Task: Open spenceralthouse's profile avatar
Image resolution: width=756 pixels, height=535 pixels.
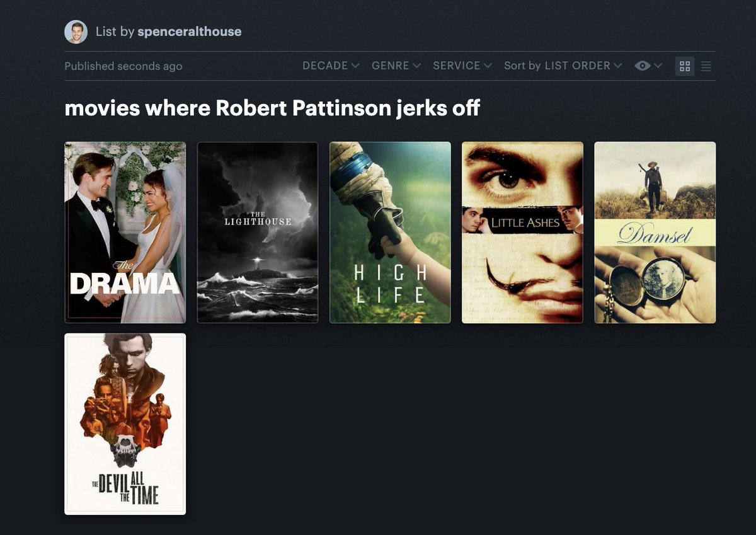Action: pyautogui.click(x=76, y=32)
